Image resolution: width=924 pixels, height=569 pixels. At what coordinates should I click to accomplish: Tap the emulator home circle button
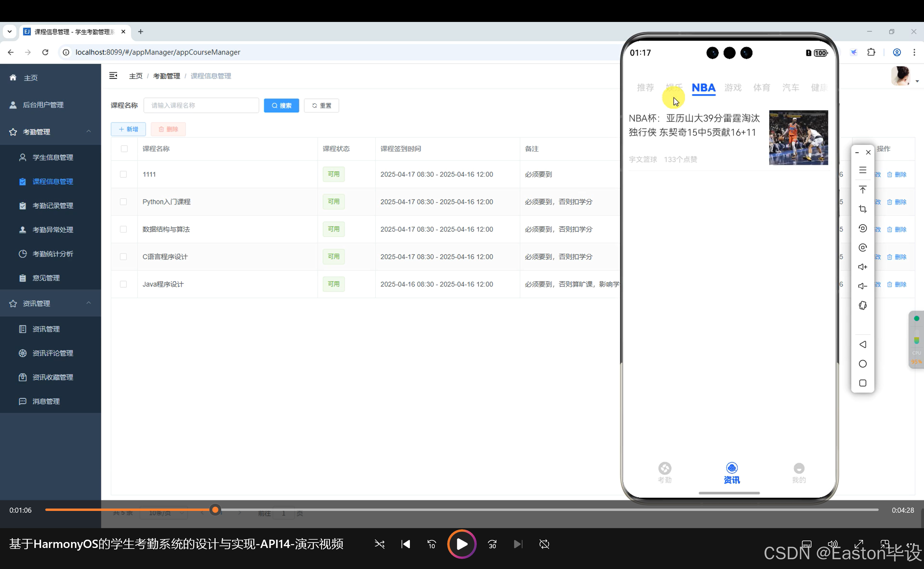(862, 364)
